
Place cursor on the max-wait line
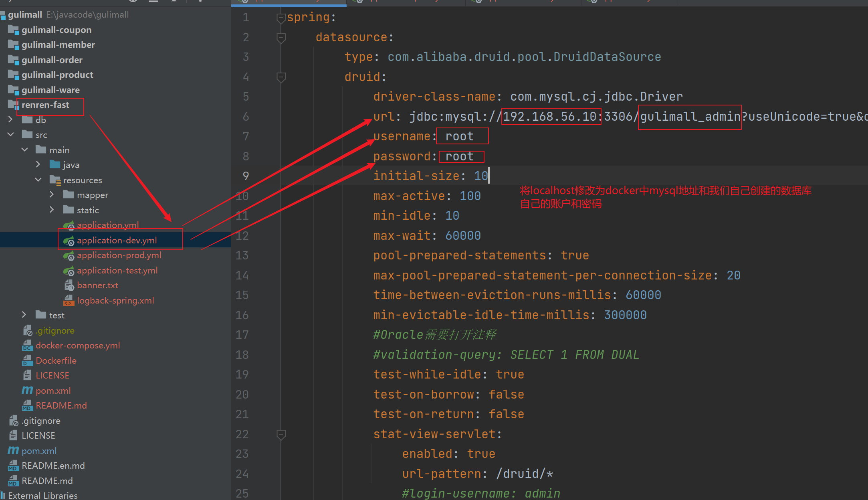(426, 236)
